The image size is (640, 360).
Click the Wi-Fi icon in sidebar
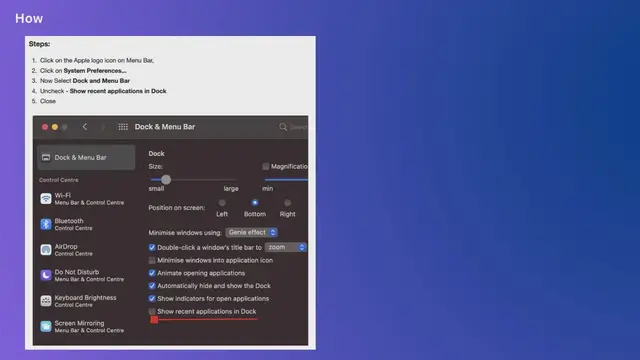tap(46, 199)
